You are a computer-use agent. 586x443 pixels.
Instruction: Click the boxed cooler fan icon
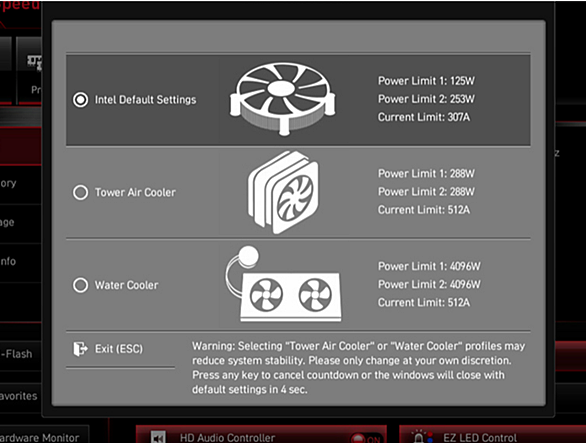(x=282, y=99)
